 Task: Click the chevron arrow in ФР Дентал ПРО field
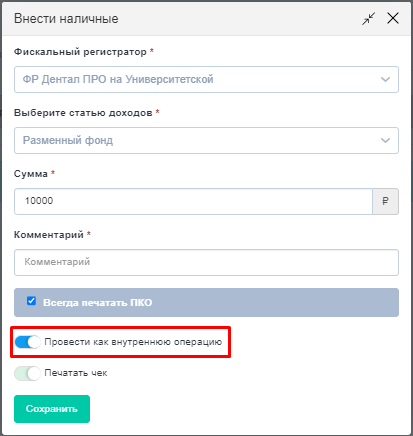coord(385,80)
